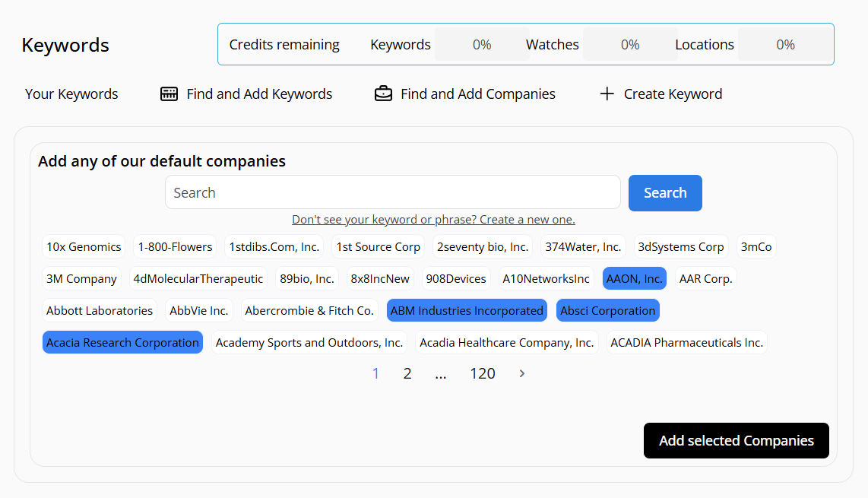This screenshot has width=868, height=498.
Task: Toggle the Absci Corporation chip off
Action: (608, 311)
